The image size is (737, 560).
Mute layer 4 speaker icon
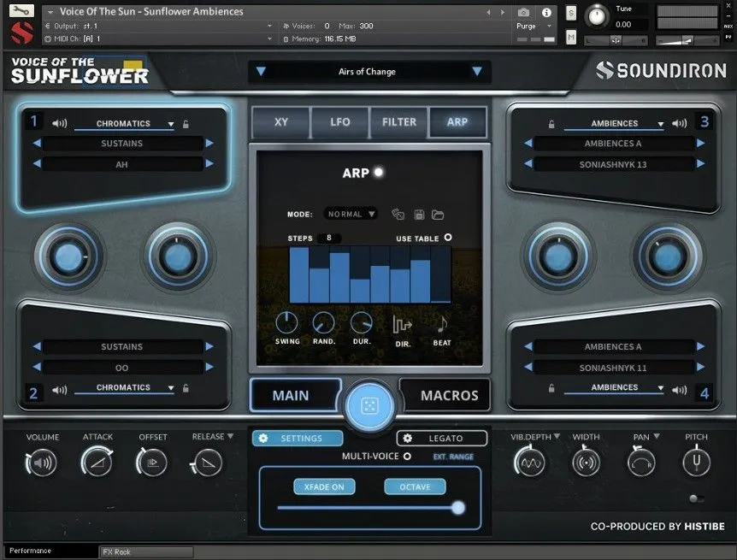tap(679, 390)
